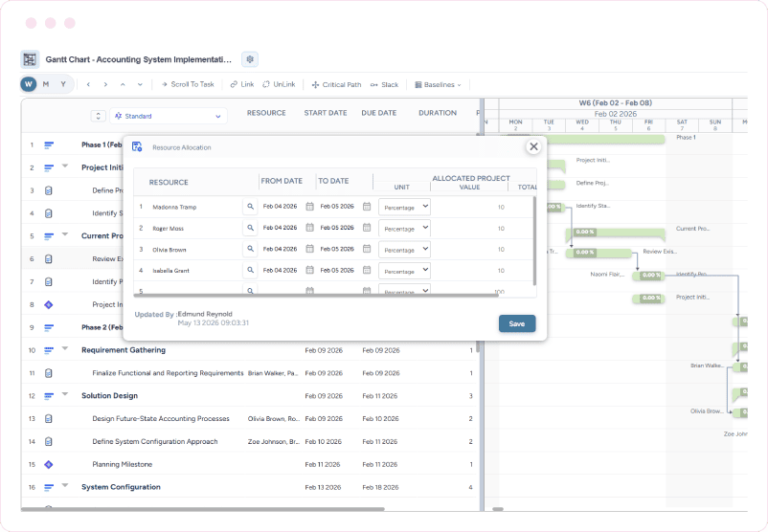Click Scroll To Task in toolbar
This screenshot has width=768, height=532.
click(188, 84)
